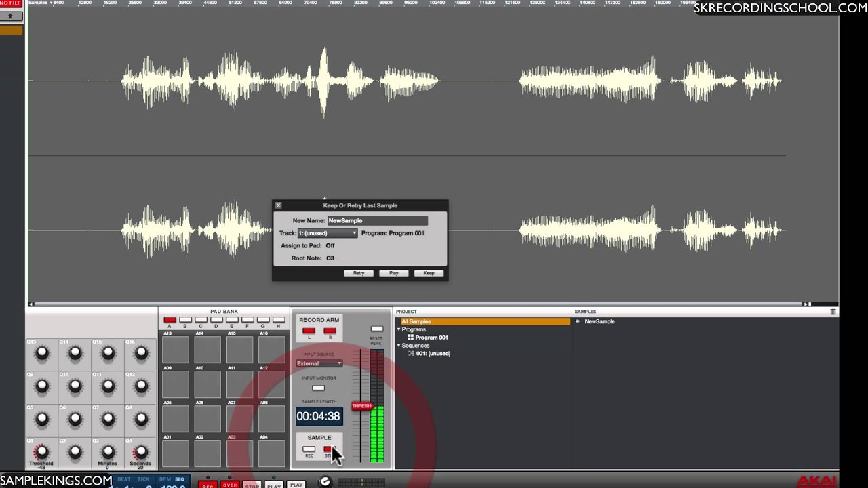
Task: Select pad bank B
Action: [x=185, y=320]
